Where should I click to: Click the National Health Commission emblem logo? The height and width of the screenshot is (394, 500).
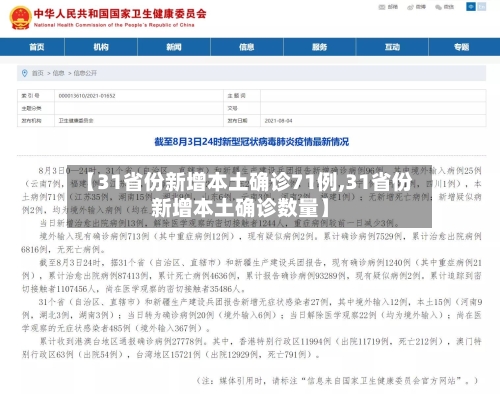(20, 18)
